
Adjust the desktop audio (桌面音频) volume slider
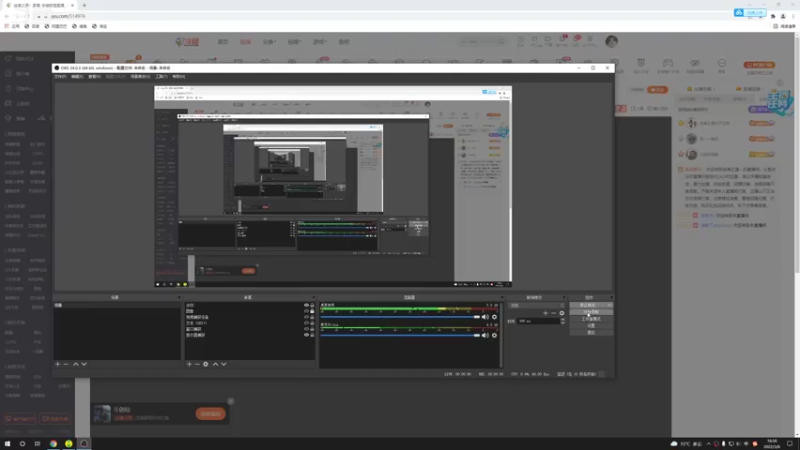coord(401,317)
